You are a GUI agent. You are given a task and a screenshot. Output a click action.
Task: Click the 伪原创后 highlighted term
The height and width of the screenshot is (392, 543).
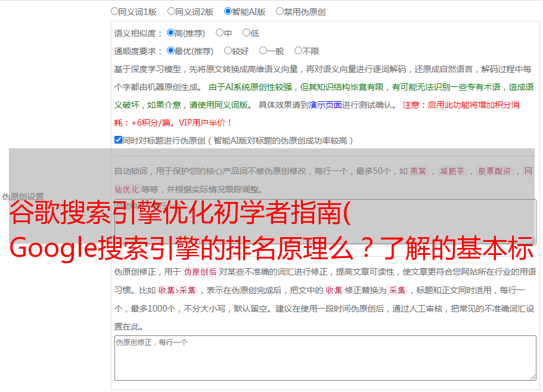tap(200, 272)
